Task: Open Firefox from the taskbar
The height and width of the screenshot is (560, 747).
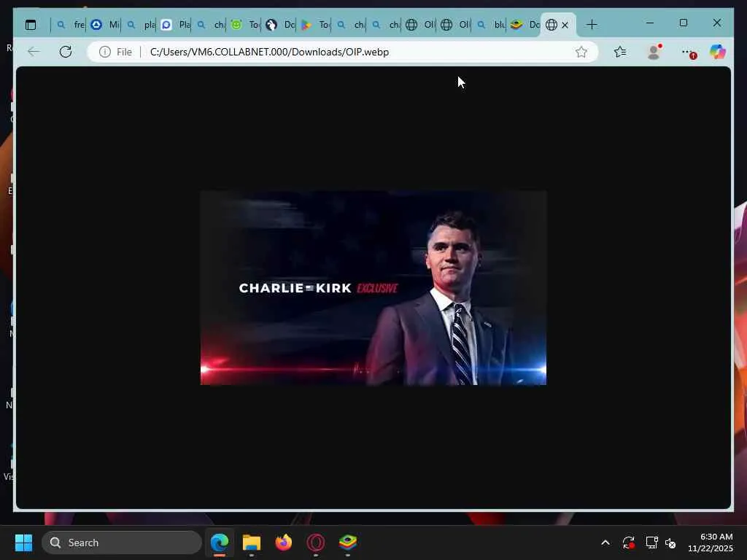Action: 284,542
